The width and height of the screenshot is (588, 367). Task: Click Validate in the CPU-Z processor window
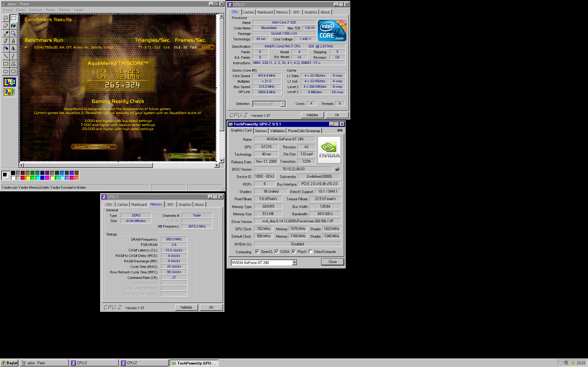312,115
